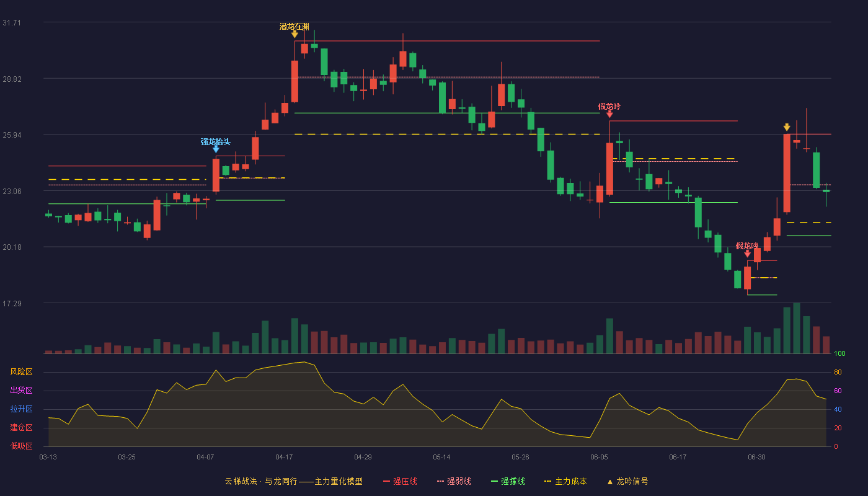The width and height of the screenshot is (868, 496).
Task: Click the yellow arrow under 潜龙在渊
Action: [x=294, y=35]
